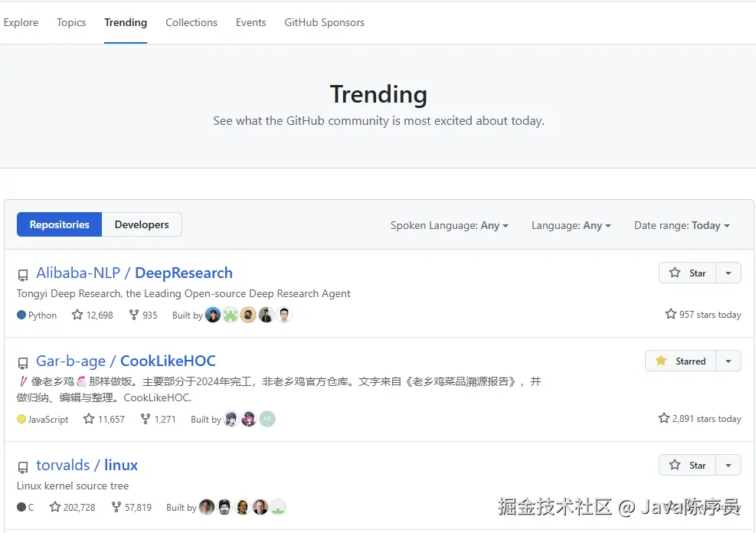
Task: Open Gar-b-age owner link
Action: (x=71, y=361)
